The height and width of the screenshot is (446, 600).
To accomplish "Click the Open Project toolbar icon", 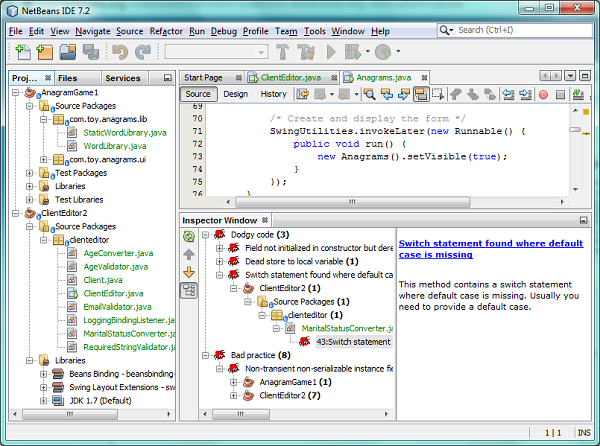I will [68, 52].
